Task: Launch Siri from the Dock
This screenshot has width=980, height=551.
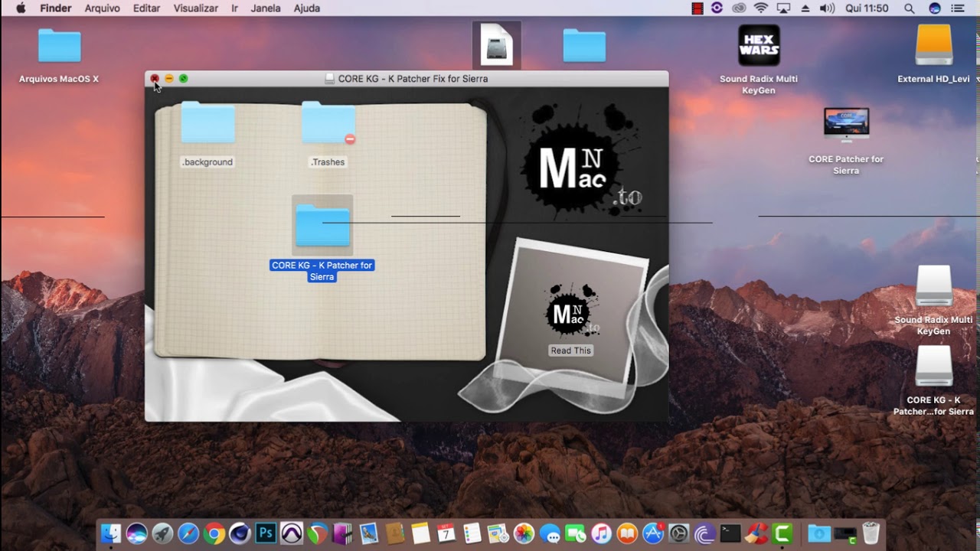Action: pyautogui.click(x=136, y=533)
